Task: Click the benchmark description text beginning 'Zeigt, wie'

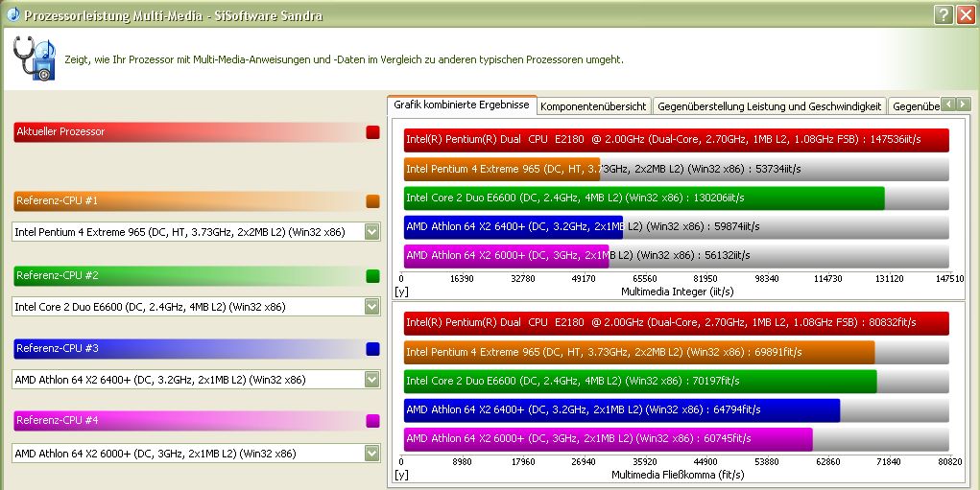Action: [x=344, y=59]
